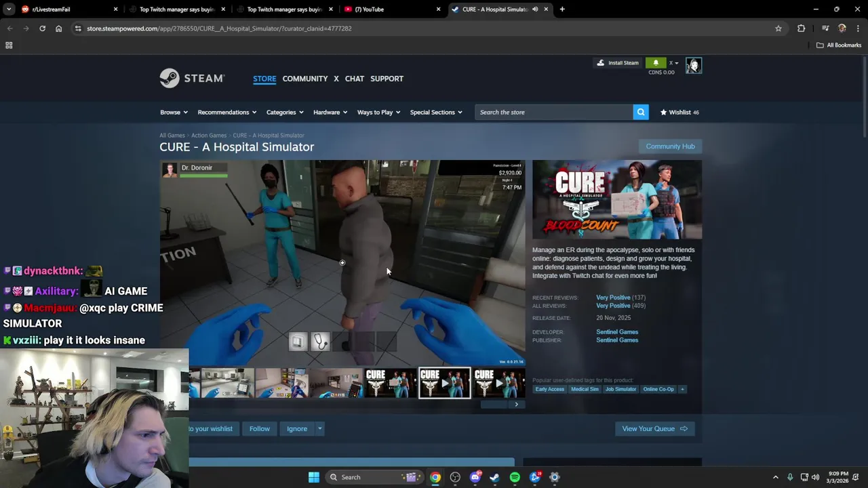868x488 pixels.
Task: Click the Search the store field
Action: [x=553, y=113]
